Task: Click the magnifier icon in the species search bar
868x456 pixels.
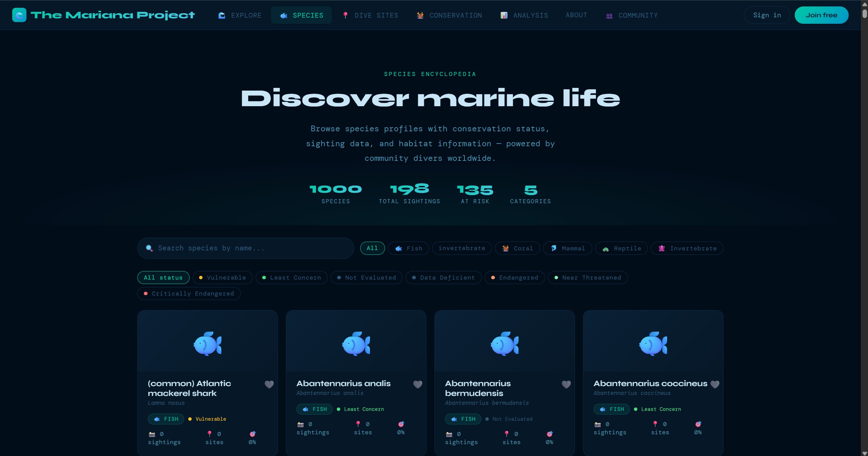Action: tap(149, 248)
